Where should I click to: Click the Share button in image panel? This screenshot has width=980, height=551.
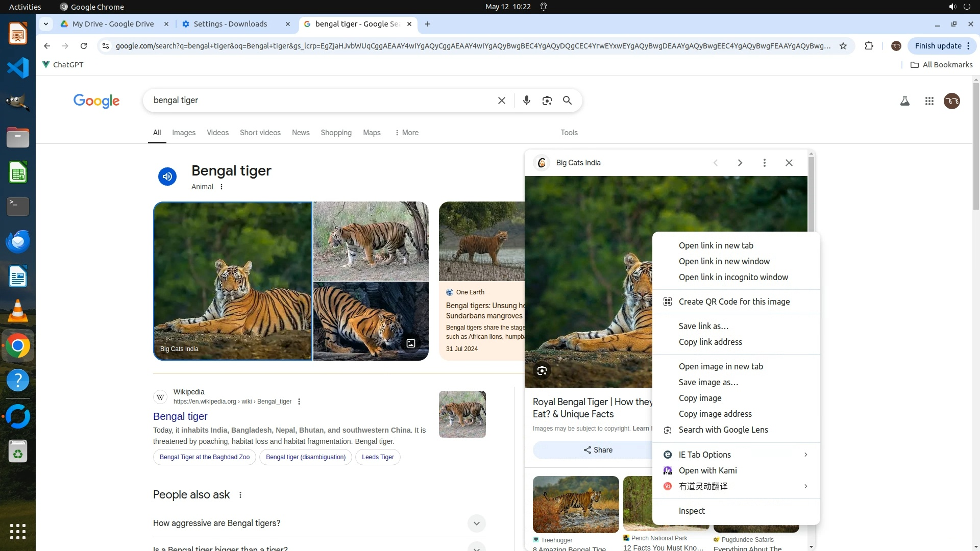pyautogui.click(x=598, y=450)
